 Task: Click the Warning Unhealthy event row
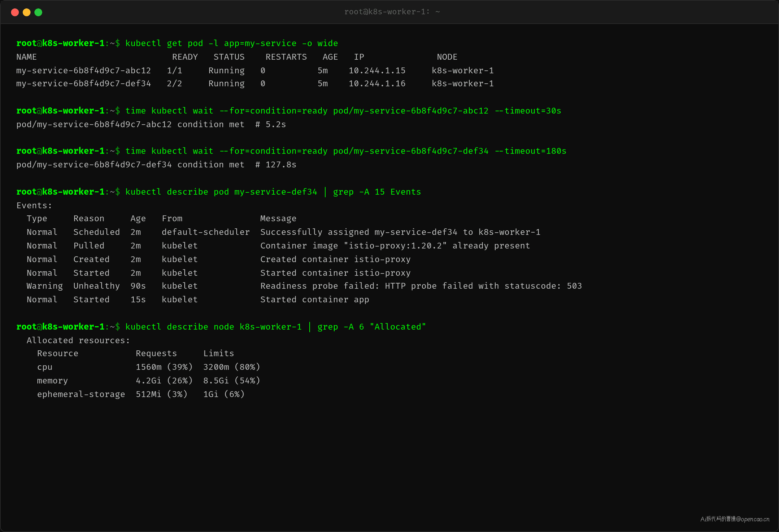point(304,286)
